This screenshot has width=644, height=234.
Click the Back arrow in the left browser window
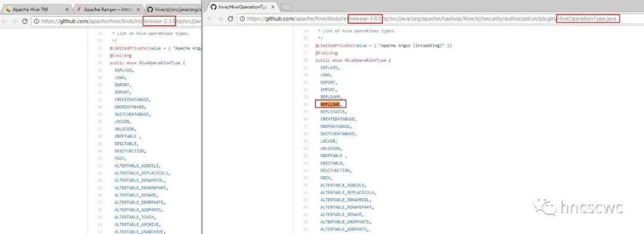click(x=5, y=21)
